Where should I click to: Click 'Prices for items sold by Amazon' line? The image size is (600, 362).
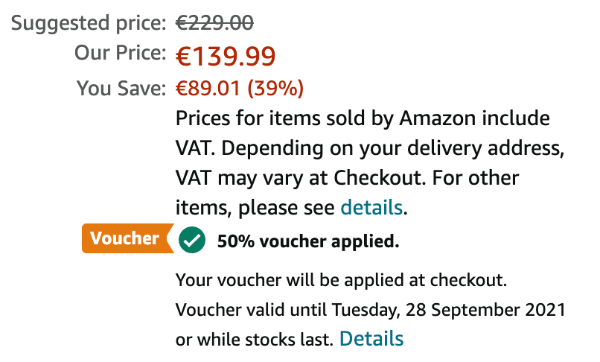pyautogui.click(x=362, y=118)
